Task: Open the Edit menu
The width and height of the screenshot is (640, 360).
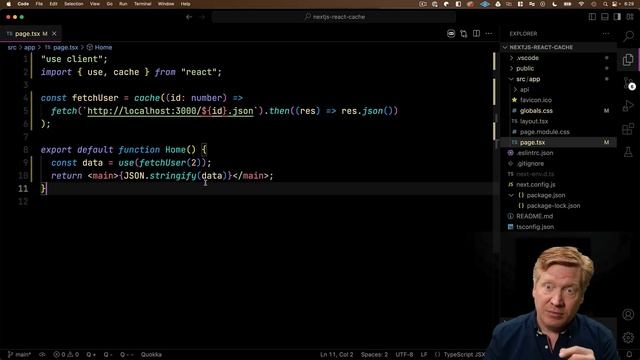Action: click(53, 4)
